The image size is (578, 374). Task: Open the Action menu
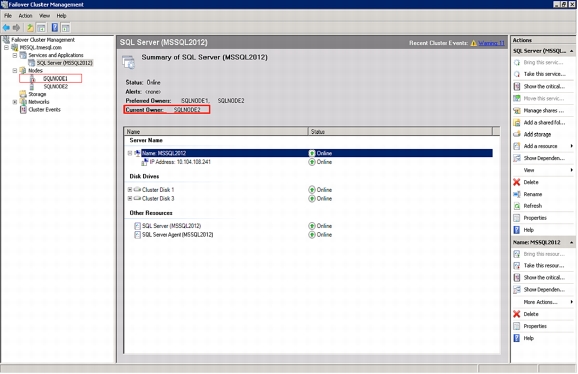(x=25, y=15)
